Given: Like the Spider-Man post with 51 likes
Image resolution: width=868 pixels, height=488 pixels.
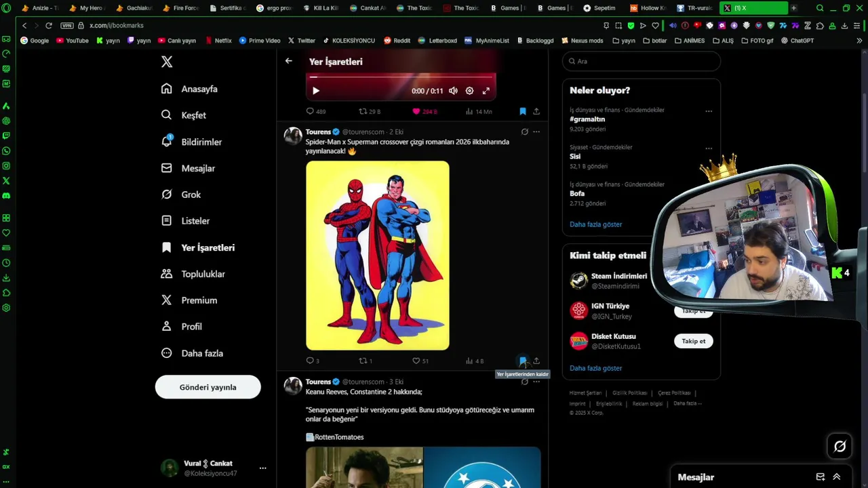Looking at the screenshot, I should pos(420,361).
